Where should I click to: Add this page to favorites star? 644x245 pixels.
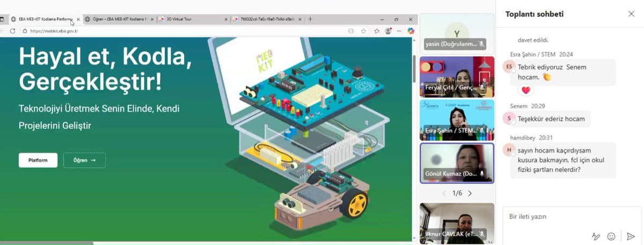364,31
